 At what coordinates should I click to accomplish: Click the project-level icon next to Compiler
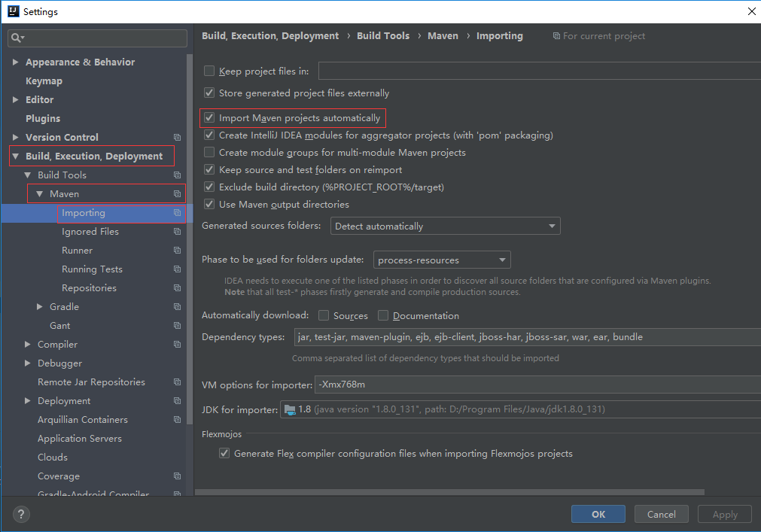(x=177, y=345)
